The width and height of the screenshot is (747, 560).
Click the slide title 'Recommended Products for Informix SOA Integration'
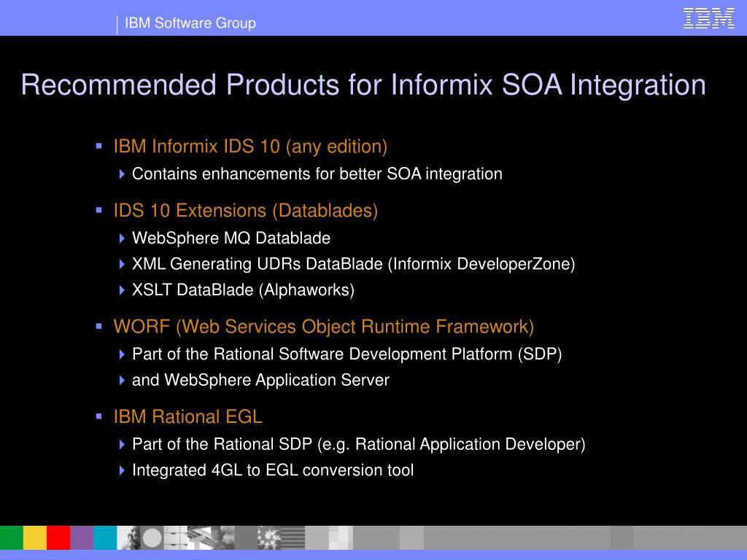click(363, 85)
